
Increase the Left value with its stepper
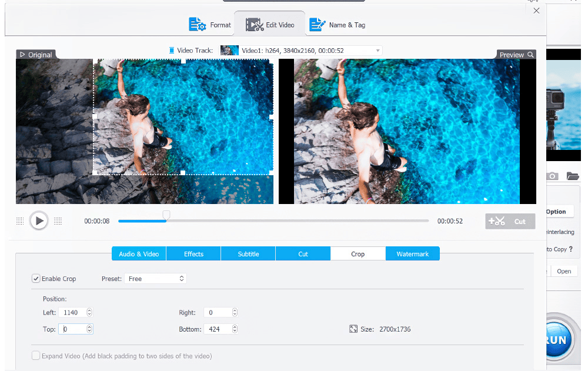tap(89, 310)
